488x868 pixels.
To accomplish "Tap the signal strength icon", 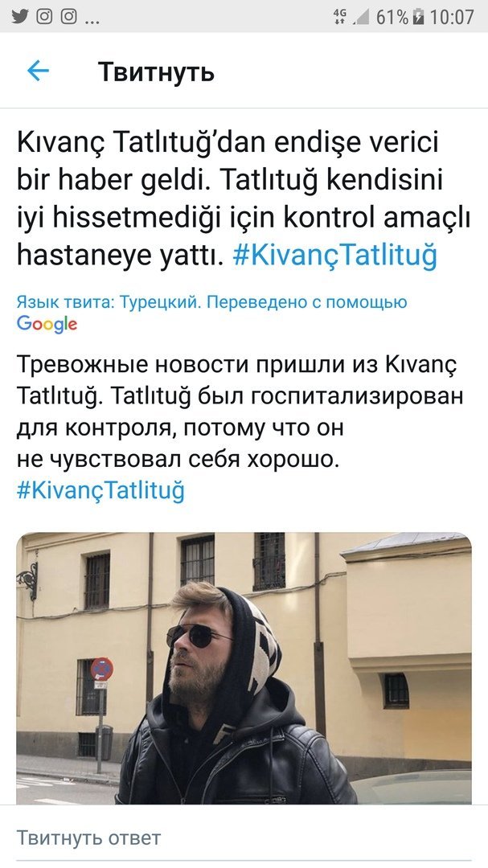I will (x=361, y=17).
